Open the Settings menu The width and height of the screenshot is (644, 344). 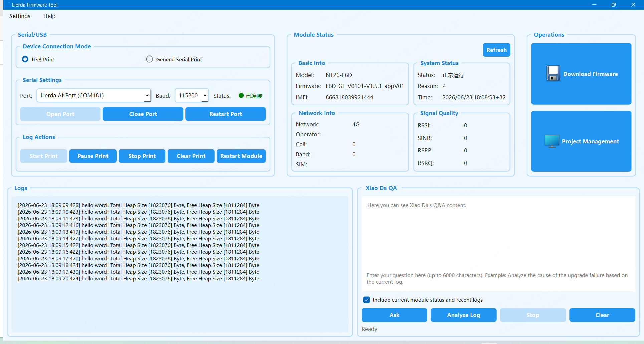tap(20, 16)
